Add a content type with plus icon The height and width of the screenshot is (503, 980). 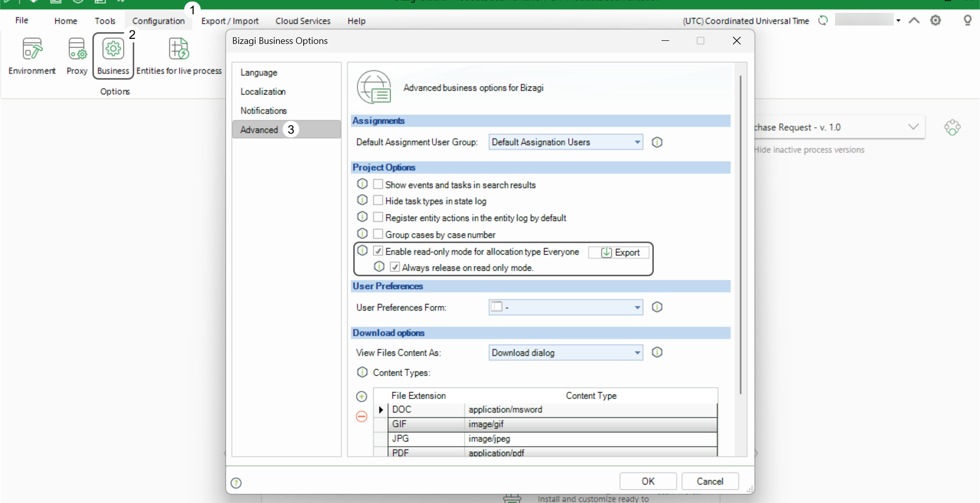(x=362, y=397)
